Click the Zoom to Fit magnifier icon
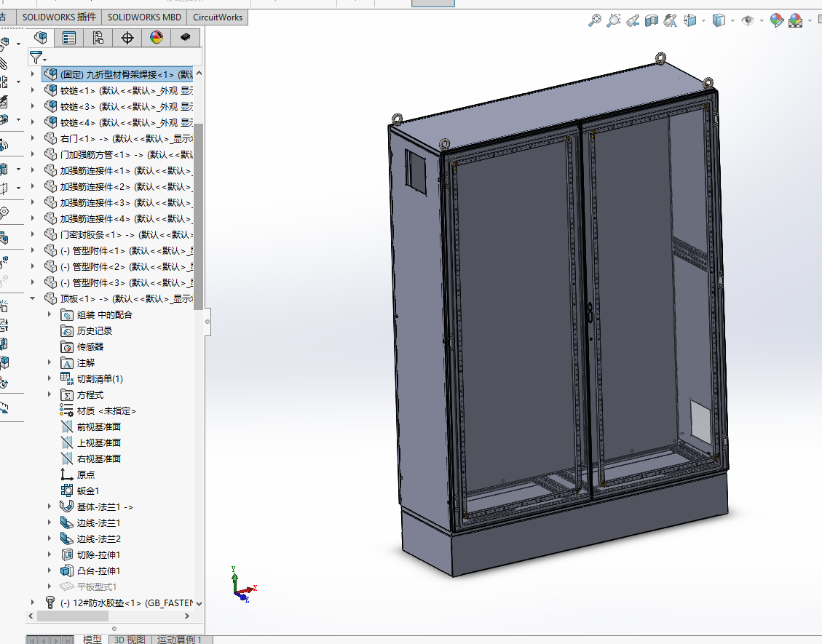Screen dimensions: 822x644 (595, 20)
